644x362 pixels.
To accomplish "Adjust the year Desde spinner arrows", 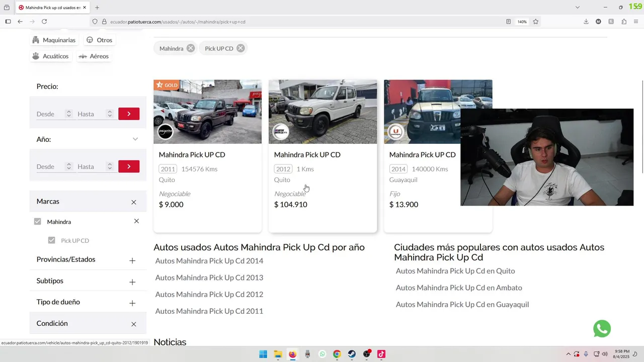I will (69, 166).
